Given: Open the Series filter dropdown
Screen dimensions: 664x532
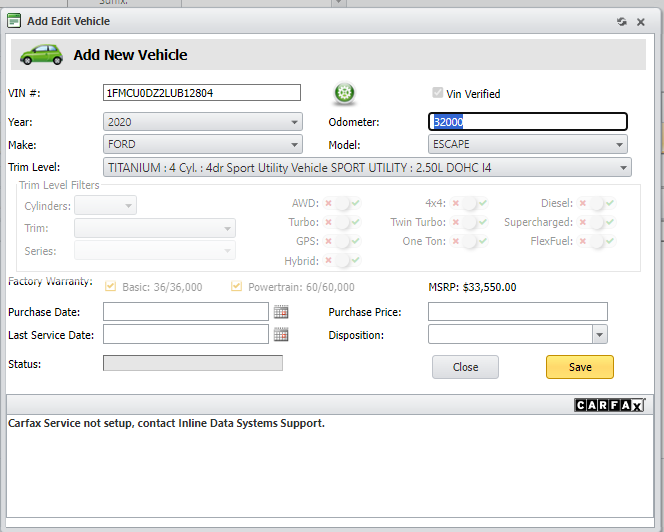Looking at the screenshot, I should [x=155, y=250].
